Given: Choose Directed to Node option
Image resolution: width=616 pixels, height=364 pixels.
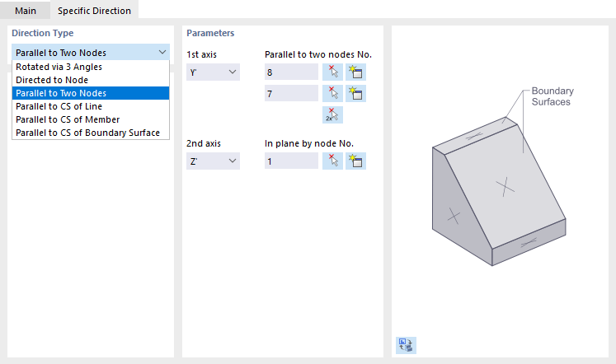Looking at the screenshot, I should (x=52, y=80).
